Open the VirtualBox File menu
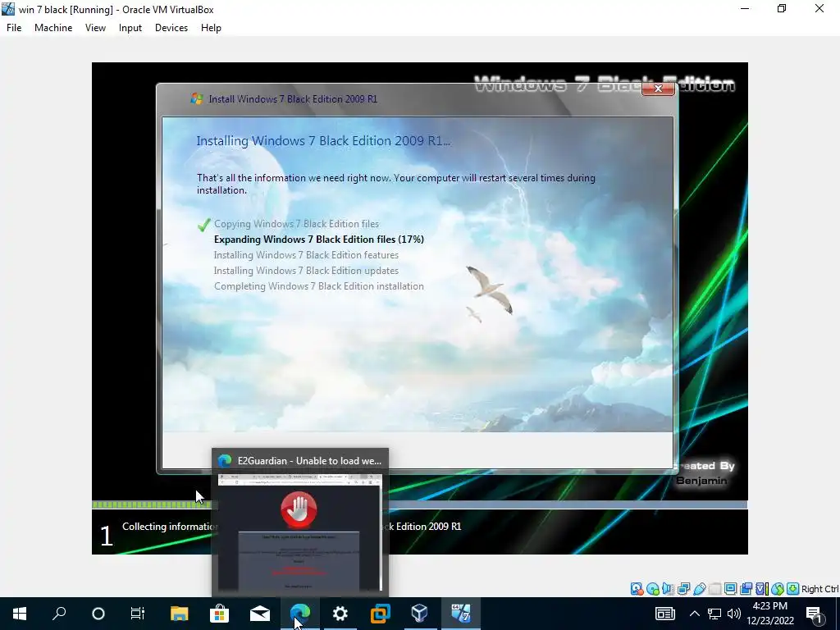The height and width of the screenshot is (630, 840). point(14,28)
